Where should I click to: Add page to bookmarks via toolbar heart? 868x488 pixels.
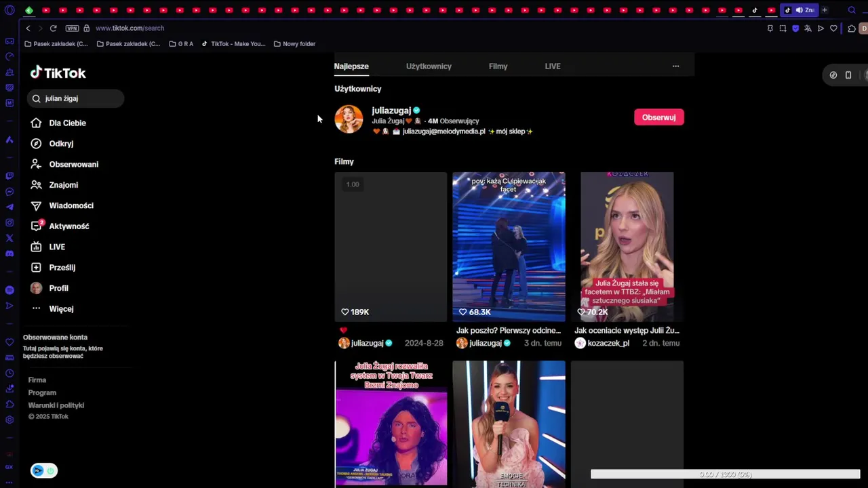pyautogui.click(x=833, y=28)
